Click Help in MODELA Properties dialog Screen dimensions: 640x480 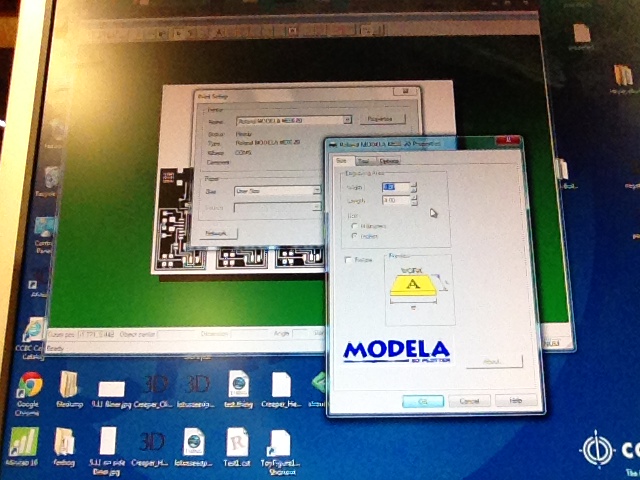click(516, 400)
